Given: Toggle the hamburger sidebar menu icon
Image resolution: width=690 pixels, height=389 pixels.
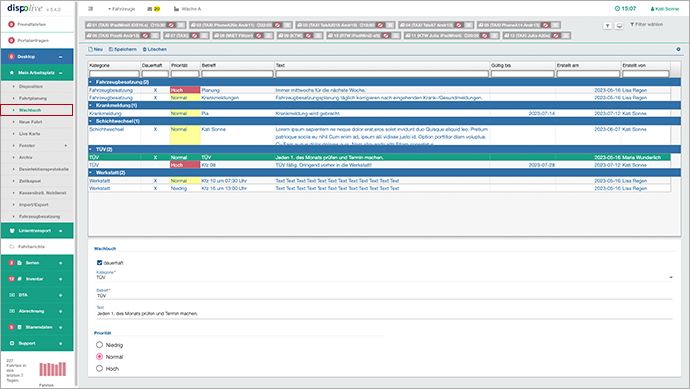Looking at the screenshot, I should click(x=91, y=9).
